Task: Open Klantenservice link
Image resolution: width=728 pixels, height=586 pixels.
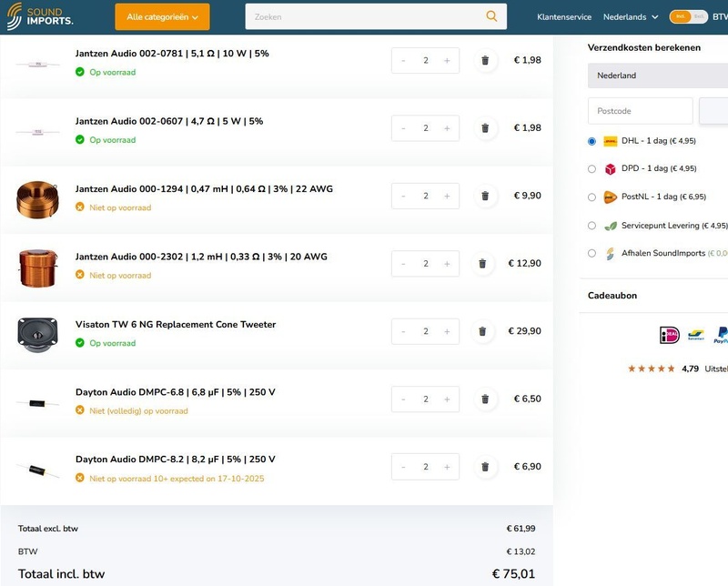Action: pyautogui.click(x=564, y=16)
